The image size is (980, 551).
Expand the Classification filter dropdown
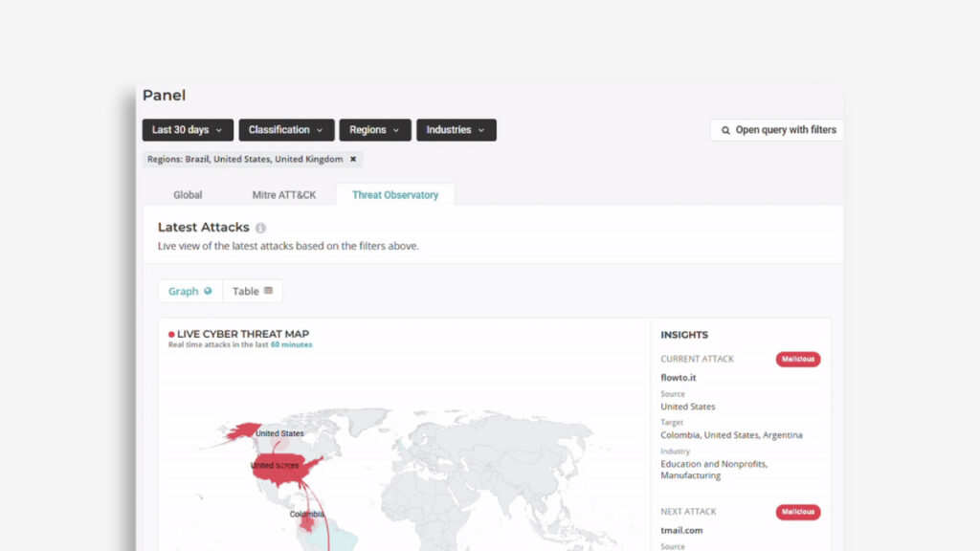pyautogui.click(x=286, y=130)
